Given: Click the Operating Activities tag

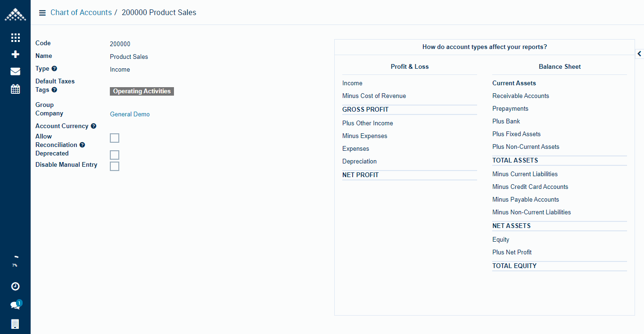Looking at the screenshot, I should (142, 91).
